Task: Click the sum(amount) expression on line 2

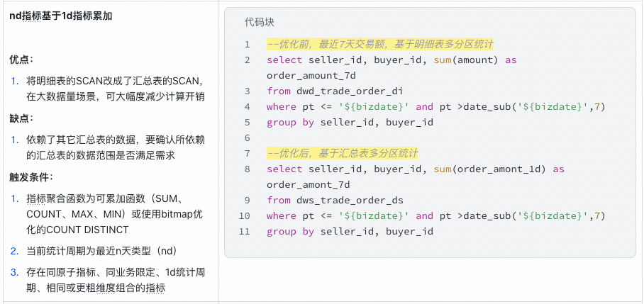Action: 466,60
